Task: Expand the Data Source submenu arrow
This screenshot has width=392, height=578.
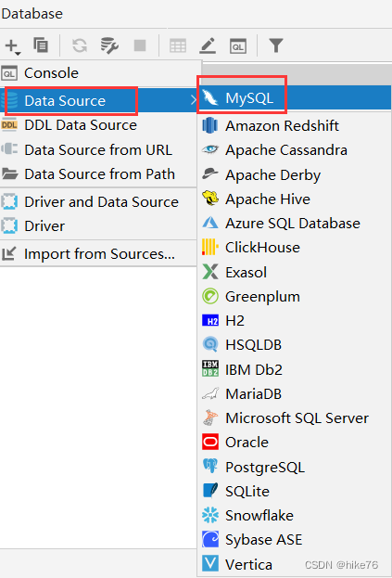Action: click(194, 99)
